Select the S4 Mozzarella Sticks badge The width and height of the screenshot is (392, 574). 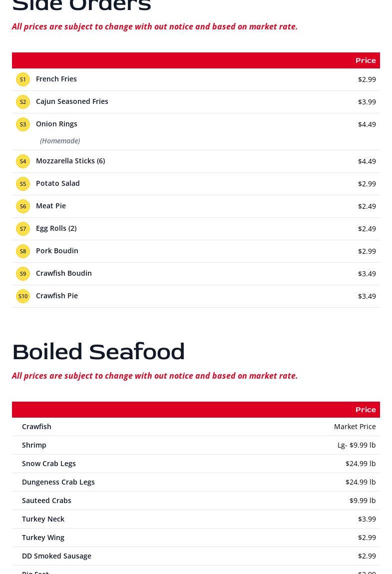23,161
